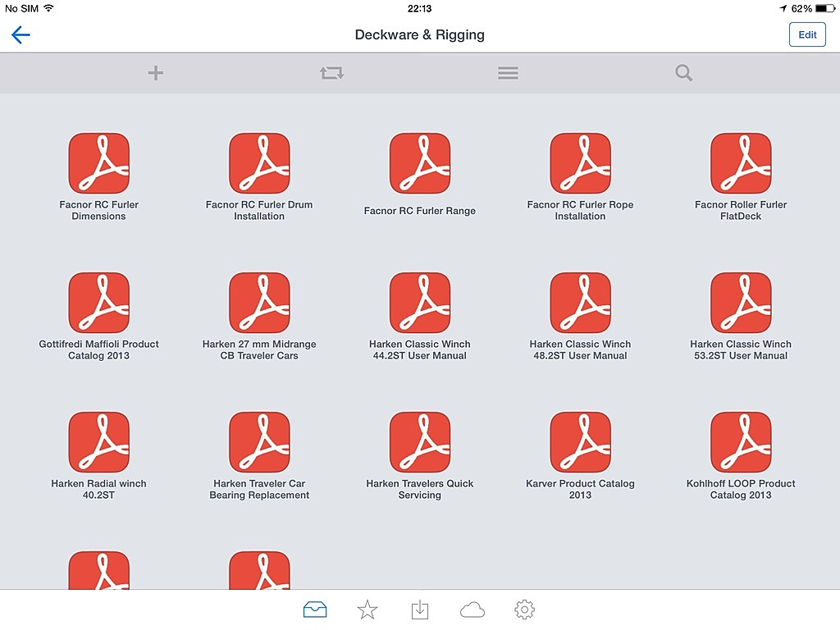The image size is (840, 630).
Task: Open Karver Product Catalog 2013 PDF icon
Action: point(580,442)
